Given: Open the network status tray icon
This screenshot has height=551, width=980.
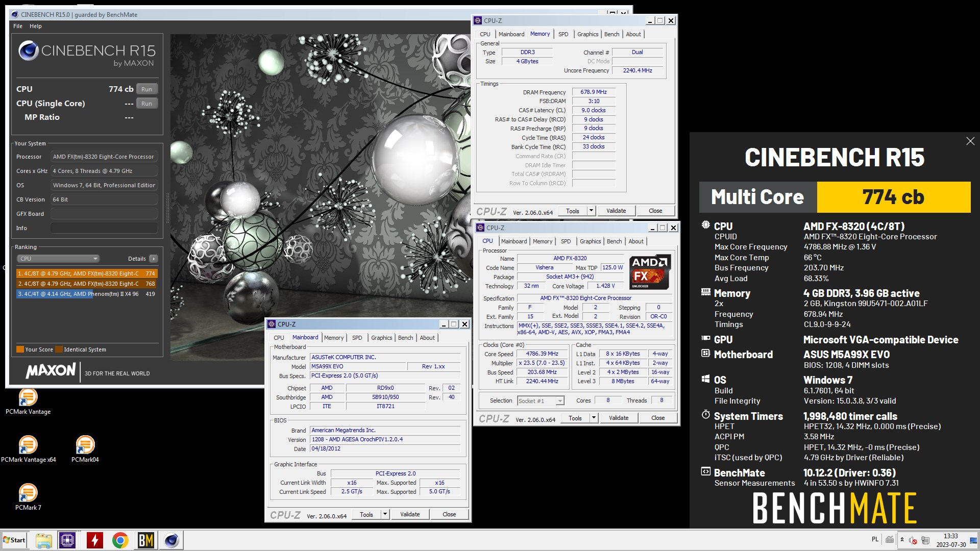Looking at the screenshot, I should click(x=925, y=540).
